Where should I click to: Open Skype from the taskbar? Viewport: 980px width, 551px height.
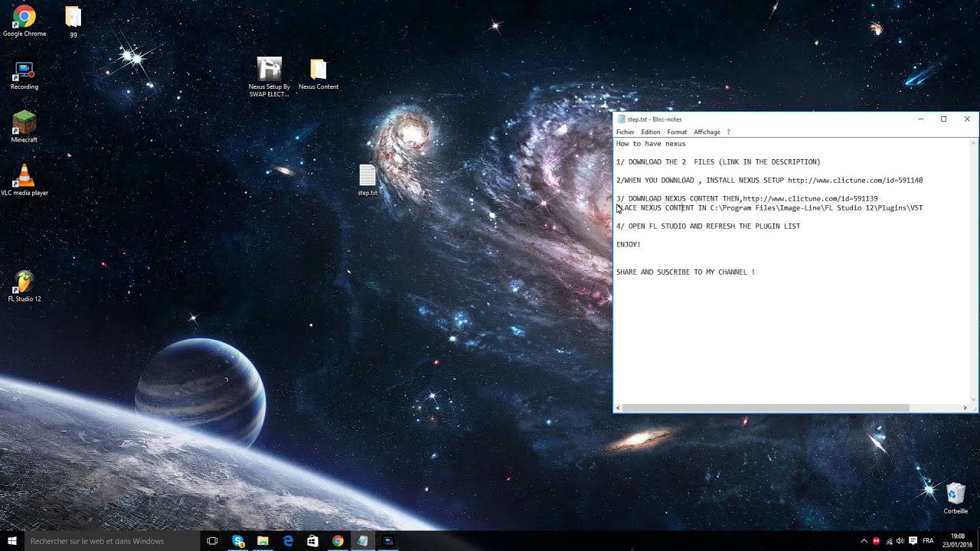(x=238, y=541)
